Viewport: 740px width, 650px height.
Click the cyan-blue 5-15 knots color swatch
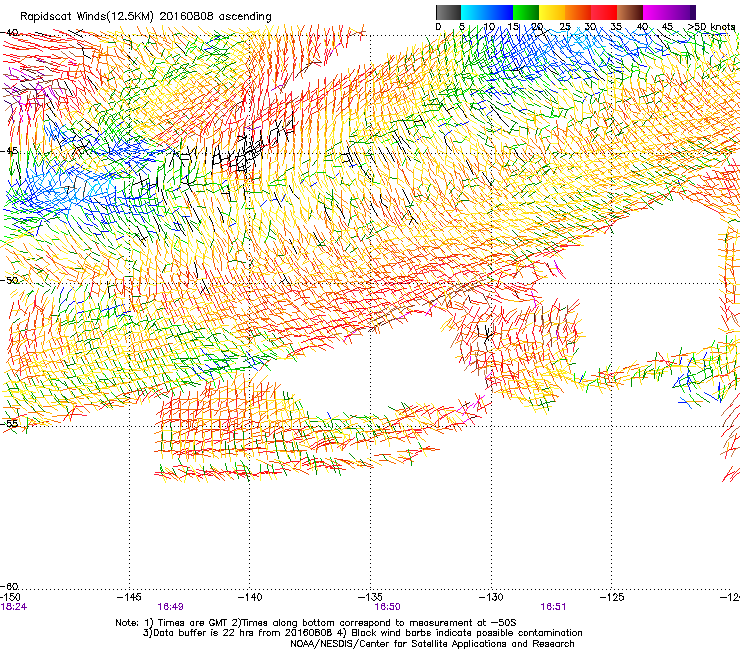pyautogui.click(x=487, y=12)
